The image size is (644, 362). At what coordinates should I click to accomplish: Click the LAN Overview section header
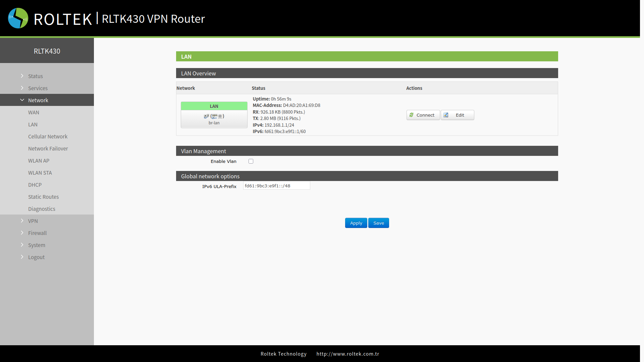point(367,73)
